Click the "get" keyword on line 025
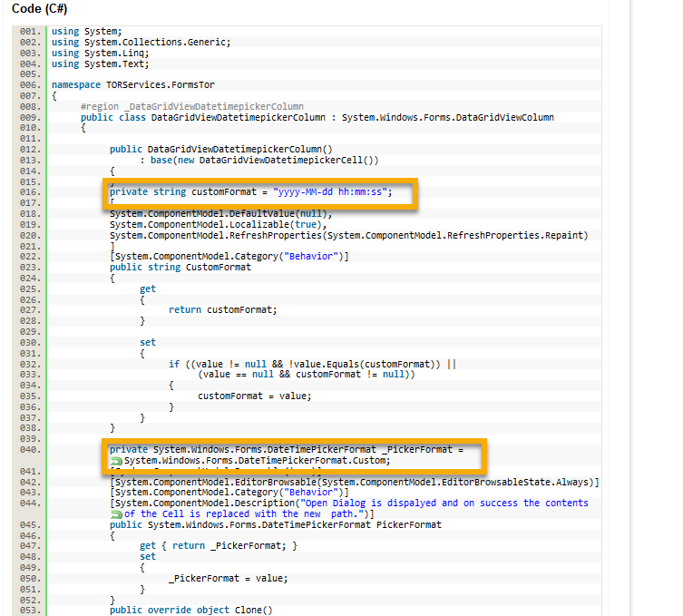 pyautogui.click(x=148, y=288)
